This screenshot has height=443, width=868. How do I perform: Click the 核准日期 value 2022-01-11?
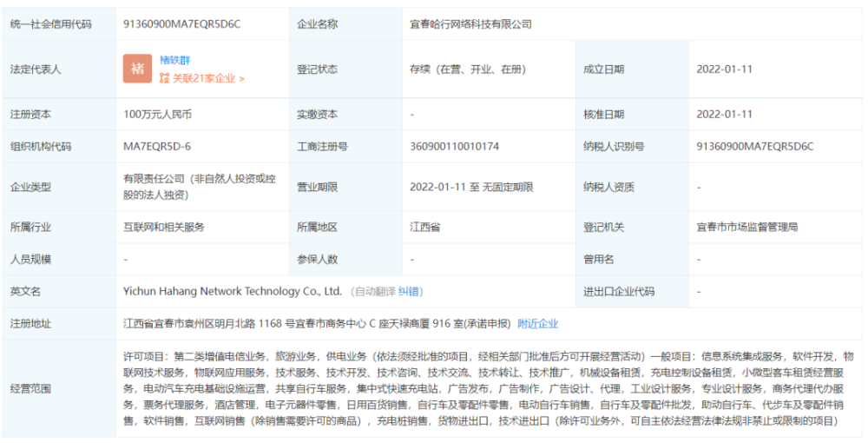coord(724,115)
